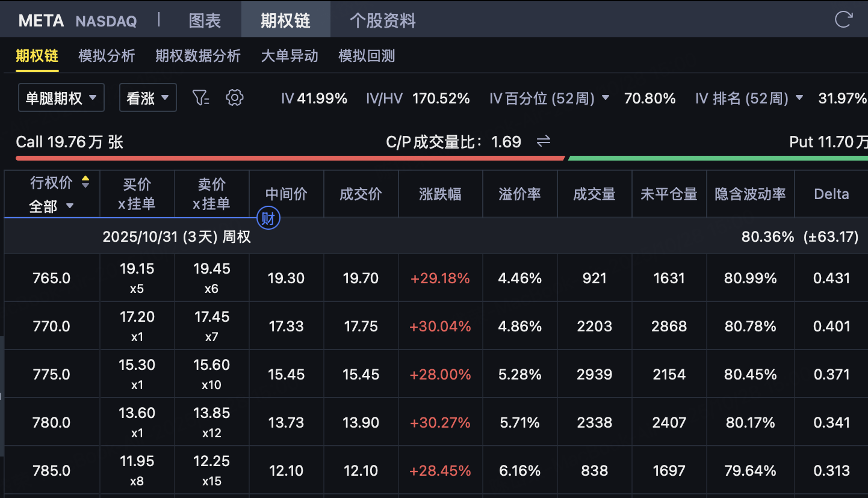The image size is (868, 498).
Task: Open the 期权数据分析 sub-tab
Action: (197, 56)
